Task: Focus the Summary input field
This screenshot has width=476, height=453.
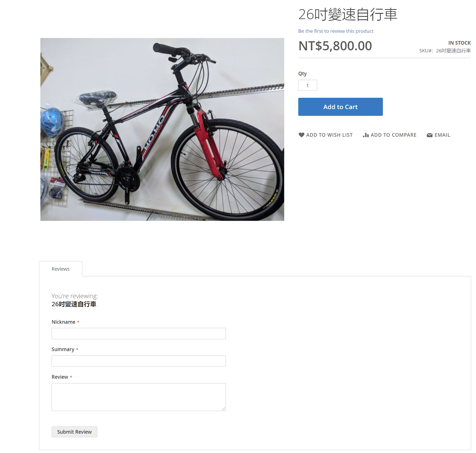Action: pos(139,361)
